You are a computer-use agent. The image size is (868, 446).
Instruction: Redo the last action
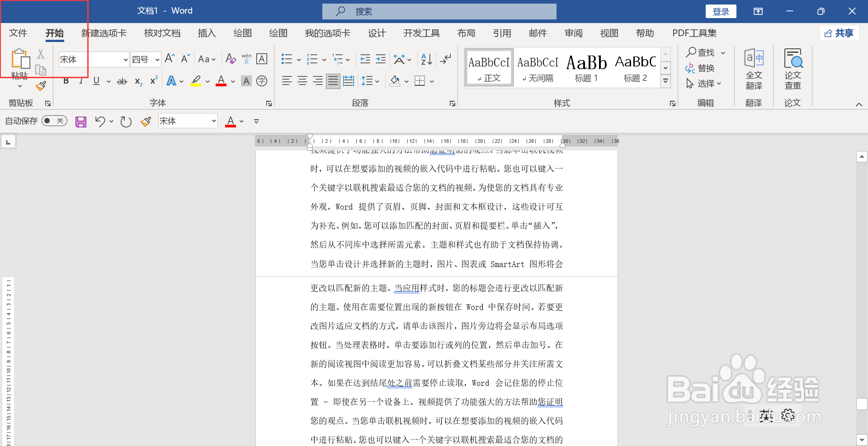[126, 122]
